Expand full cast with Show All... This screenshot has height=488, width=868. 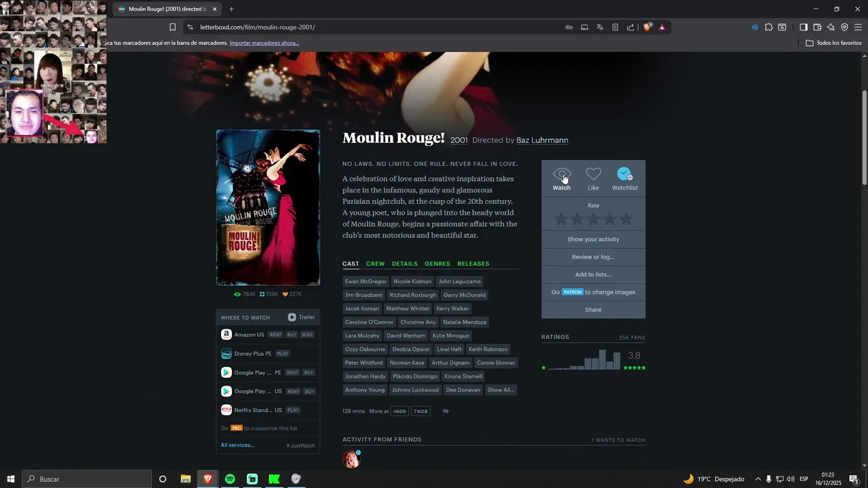click(500, 390)
